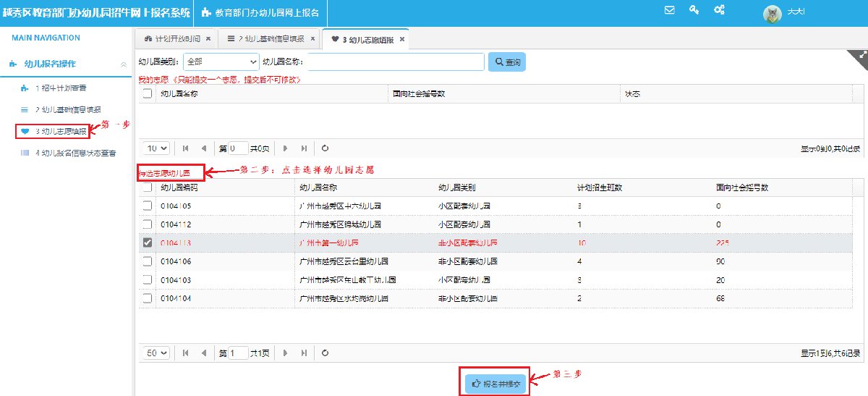Open the 幼儿园类别 dropdown
Image resolution: width=868 pixels, height=396 pixels.
[221, 62]
